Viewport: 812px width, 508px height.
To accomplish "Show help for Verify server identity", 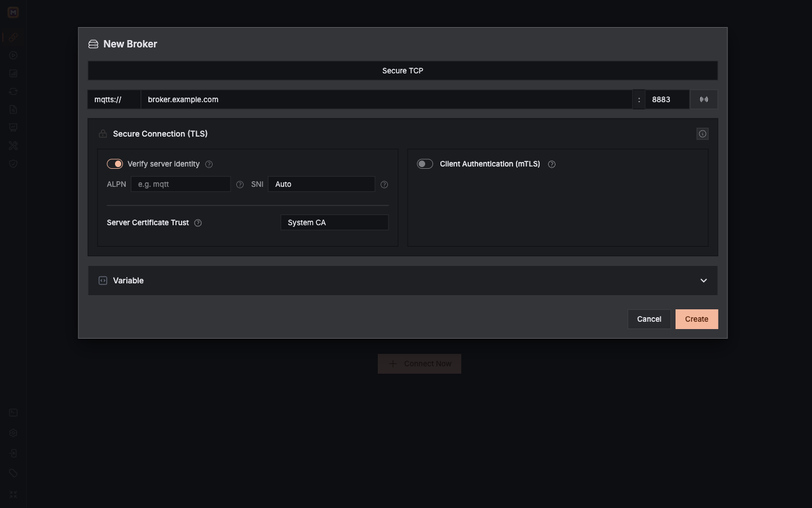I will point(209,164).
